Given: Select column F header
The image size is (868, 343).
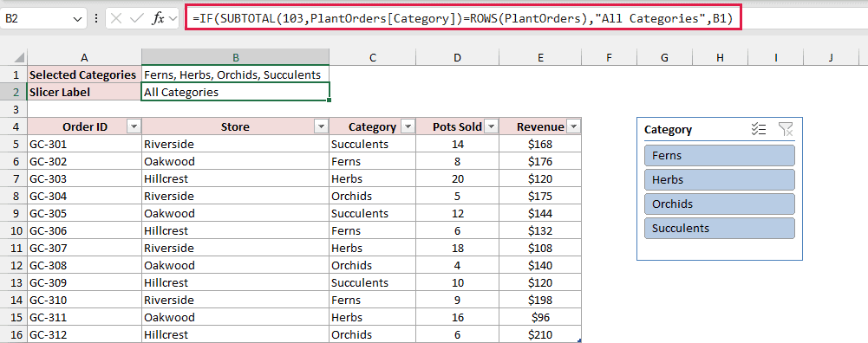Looking at the screenshot, I should [609, 57].
